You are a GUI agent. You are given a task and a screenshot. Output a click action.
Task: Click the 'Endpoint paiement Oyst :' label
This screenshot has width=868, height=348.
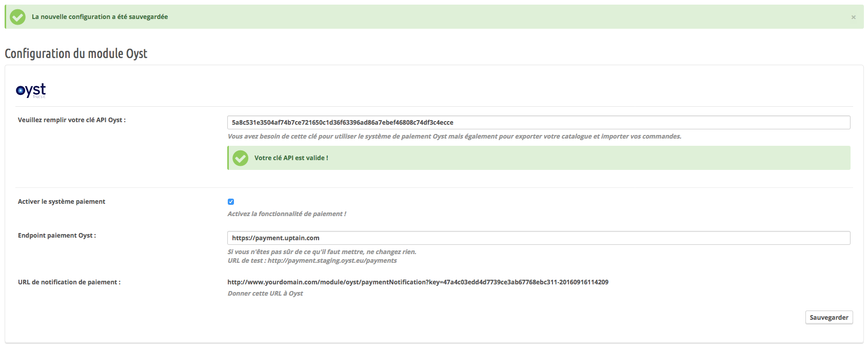tap(57, 235)
